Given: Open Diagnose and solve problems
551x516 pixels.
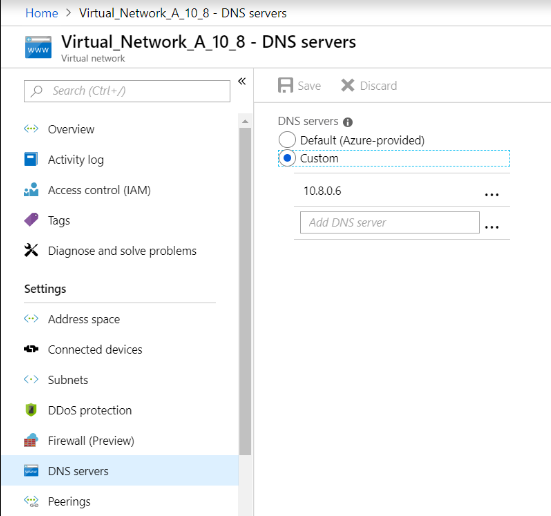Looking at the screenshot, I should coord(122,251).
